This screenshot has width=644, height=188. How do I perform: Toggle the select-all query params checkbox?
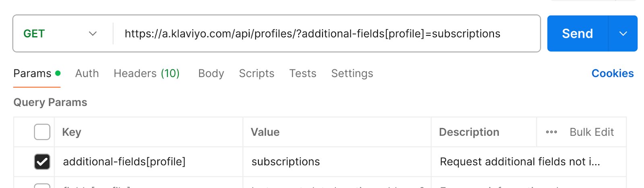[x=42, y=132]
